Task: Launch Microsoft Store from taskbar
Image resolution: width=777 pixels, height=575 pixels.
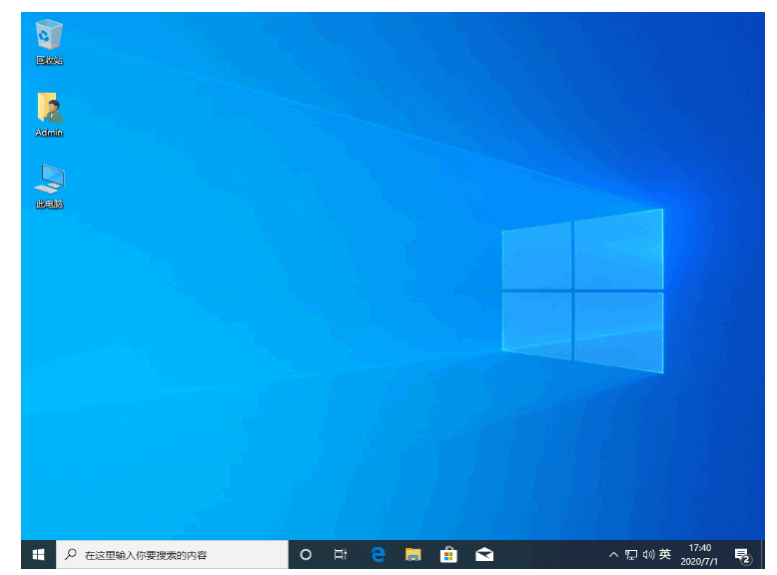Action: pyautogui.click(x=448, y=555)
